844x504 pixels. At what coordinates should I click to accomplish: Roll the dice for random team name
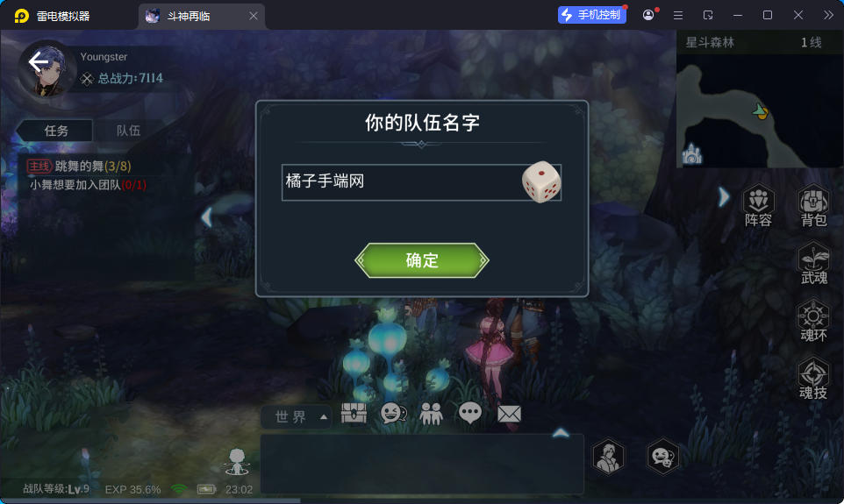[541, 181]
